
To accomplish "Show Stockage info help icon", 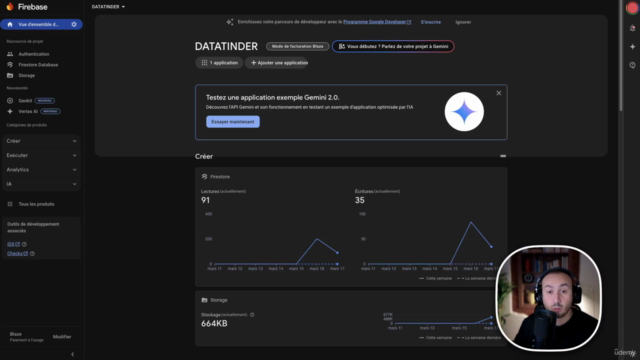I will (x=252, y=315).
